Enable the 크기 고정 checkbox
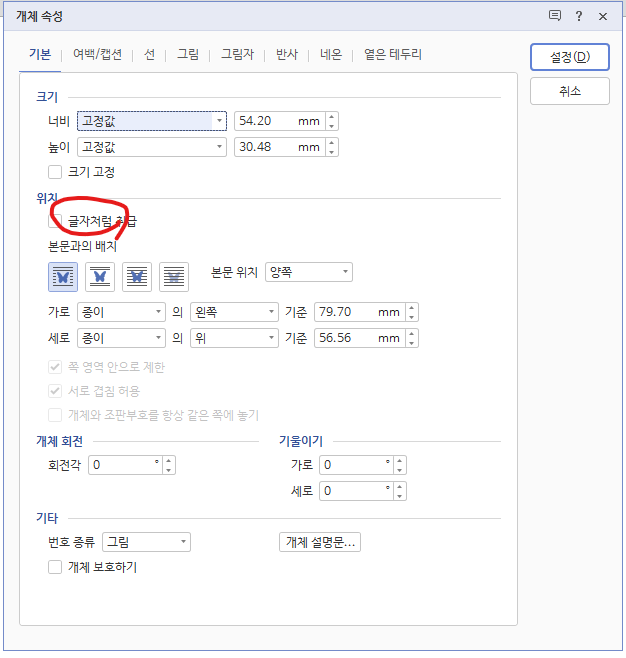This screenshot has width=626, height=658. (x=55, y=172)
